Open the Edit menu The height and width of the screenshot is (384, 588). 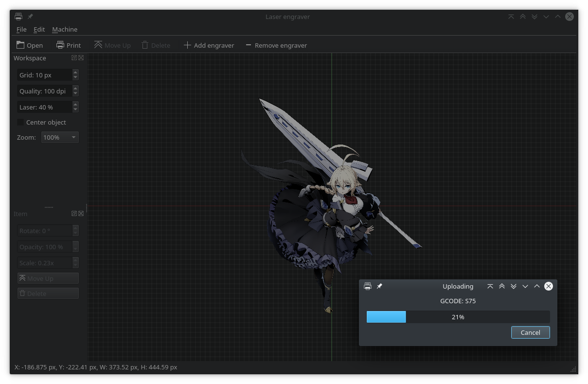coord(39,29)
